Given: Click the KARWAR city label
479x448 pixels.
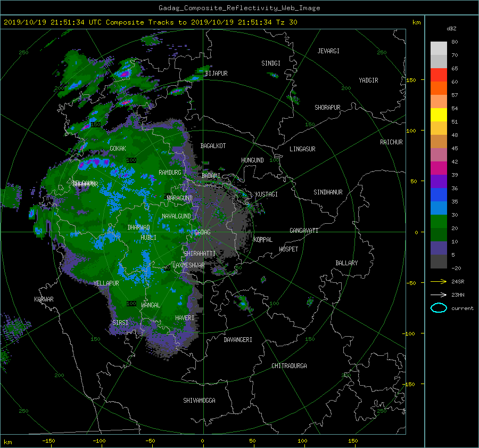Looking at the screenshot, I should [x=44, y=299].
